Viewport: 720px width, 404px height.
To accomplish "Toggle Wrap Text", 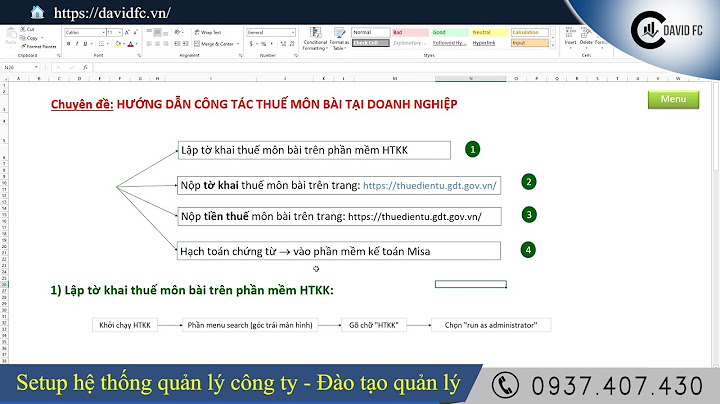I will [x=208, y=32].
